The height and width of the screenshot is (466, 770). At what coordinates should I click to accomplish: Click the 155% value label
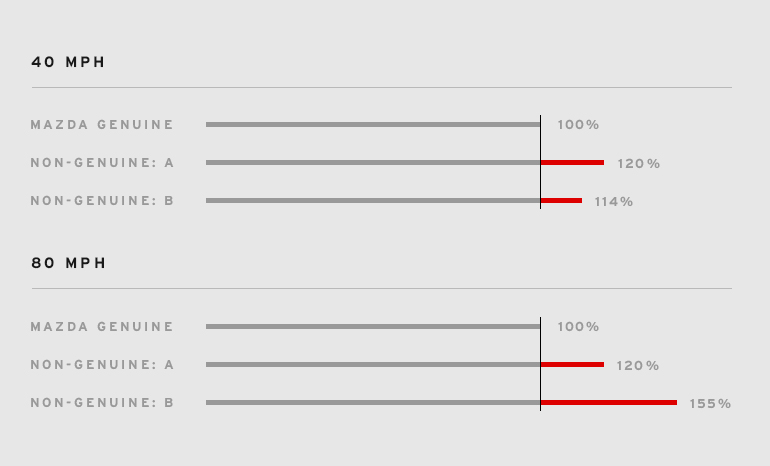coord(710,403)
